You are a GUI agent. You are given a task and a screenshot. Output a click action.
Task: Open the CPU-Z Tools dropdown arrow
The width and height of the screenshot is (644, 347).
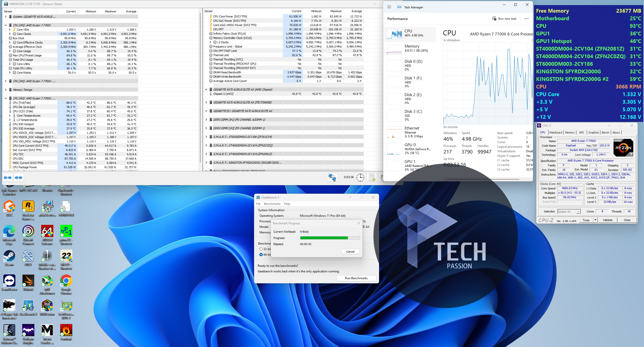click(595, 220)
